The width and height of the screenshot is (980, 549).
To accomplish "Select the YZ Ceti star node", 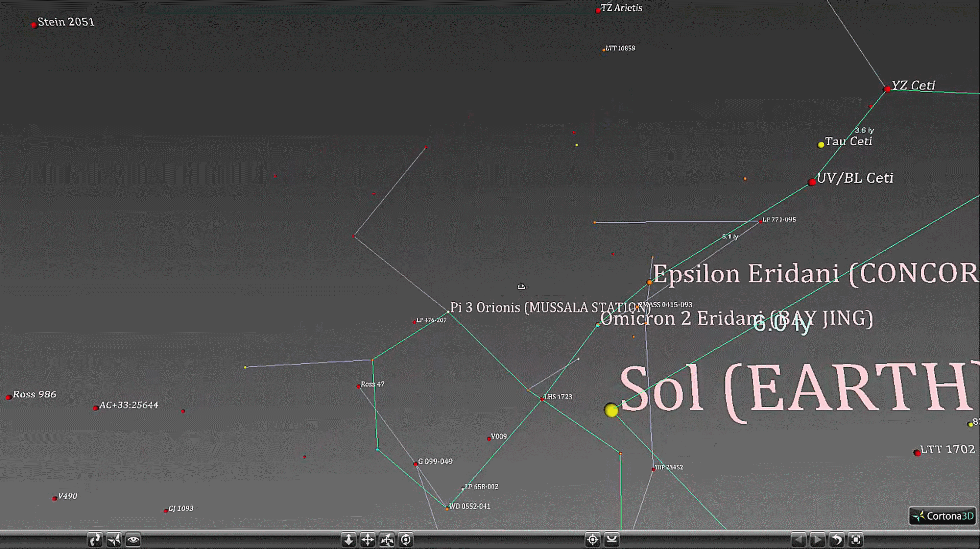I will (887, 89).
